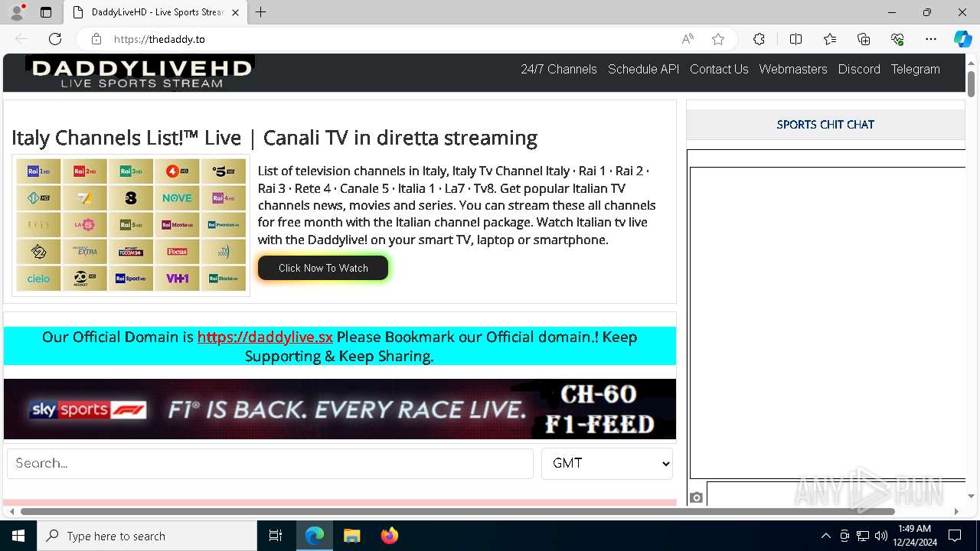Activate the Read aloud icon
Viewport: 980px width, 551px height.
pyautogui.click(x=688, y=39)
